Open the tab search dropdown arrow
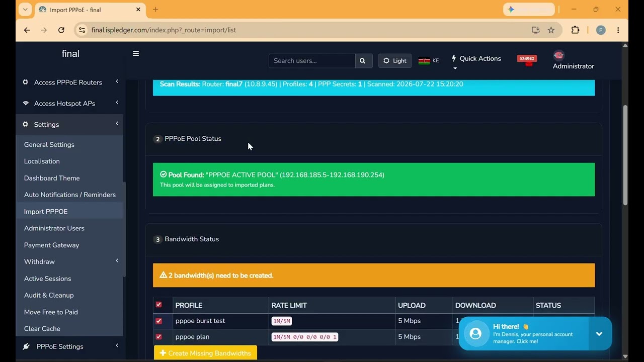Image resolution: width=644 pixels, height=362 pixels. 25,10
